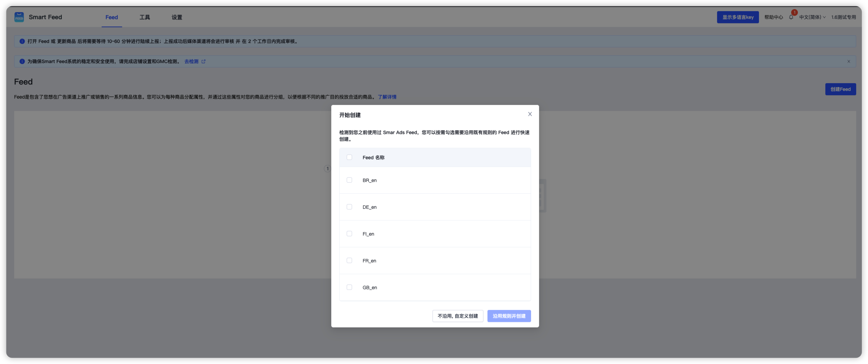
Task: Click the Smart Feed app title
Action: (45, 17)
